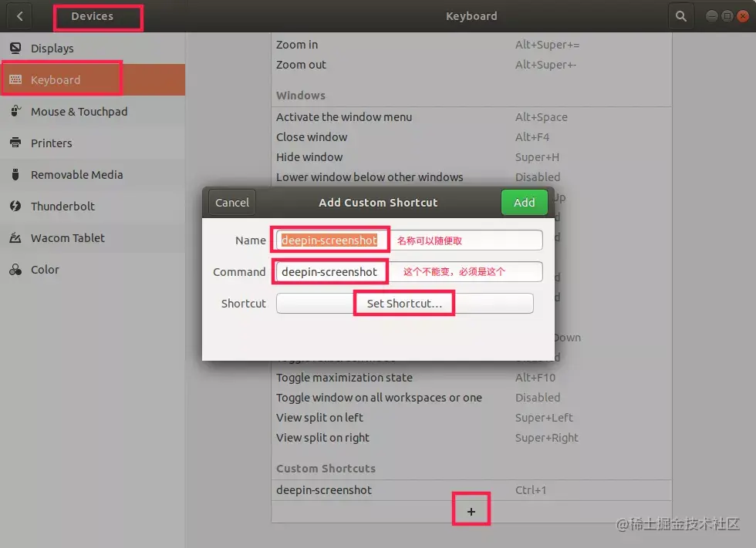Click the Alt+Super+= shortcut value
The height and width of the screenshot is (548, 756).
click(547, 45)
